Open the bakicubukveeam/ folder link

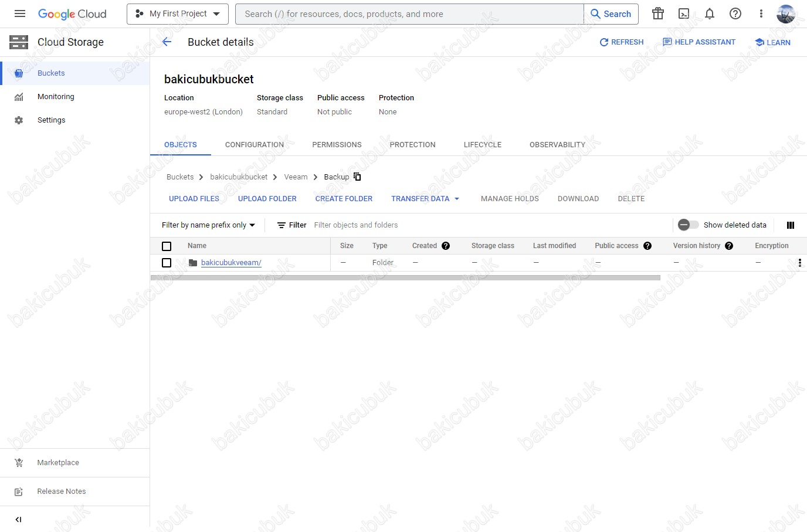point(231,263)
